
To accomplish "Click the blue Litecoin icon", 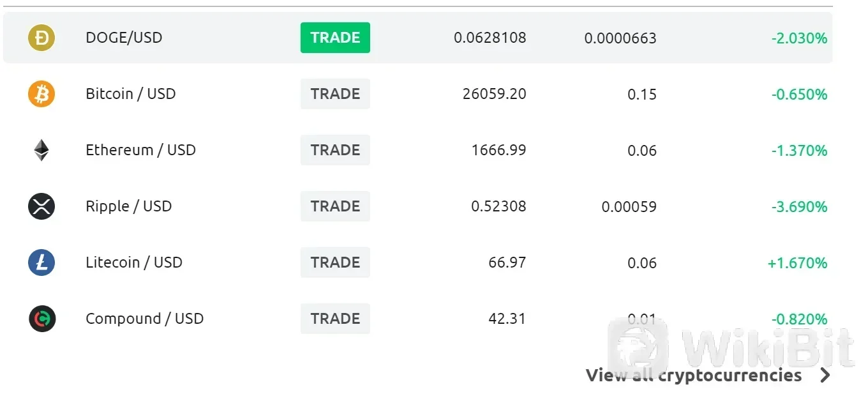I will pyautogui.click(x=41, y=263).
